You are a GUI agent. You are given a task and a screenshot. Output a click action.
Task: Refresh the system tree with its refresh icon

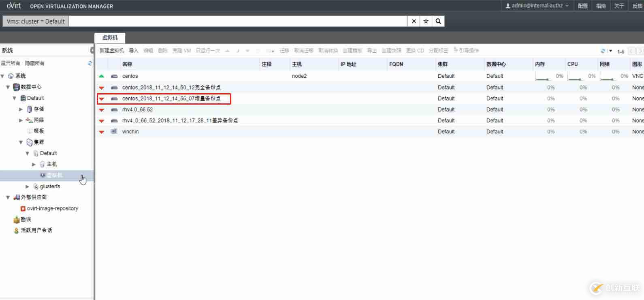tap(90, 63)
